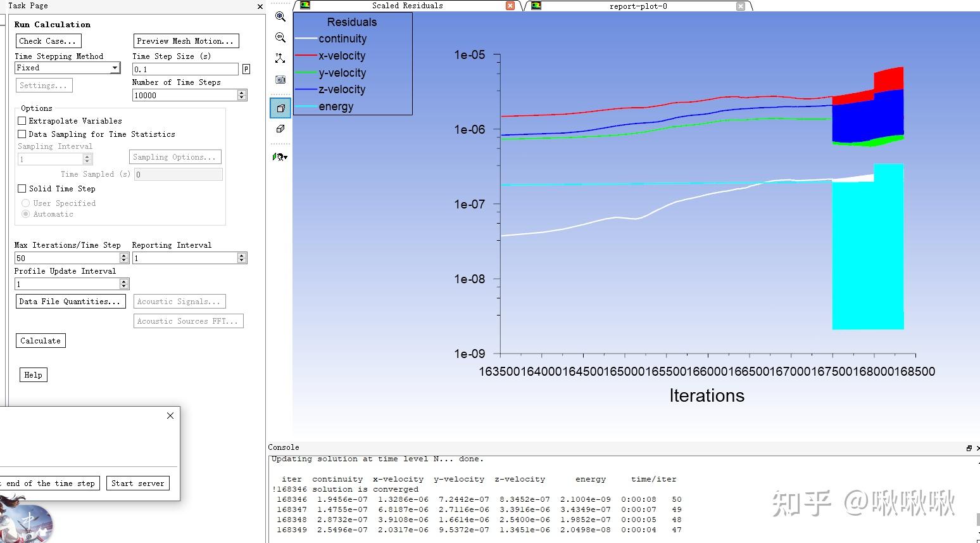Viewport: 980px width, 543px height.
Task: Select the Scaled Residuals tab
Action: click(x=407, y=6)
